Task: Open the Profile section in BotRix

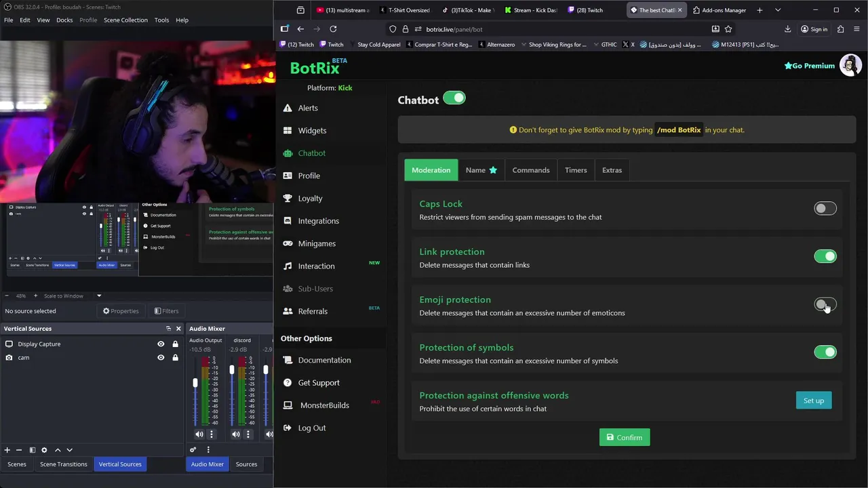Action: click(x=309, y=176)
